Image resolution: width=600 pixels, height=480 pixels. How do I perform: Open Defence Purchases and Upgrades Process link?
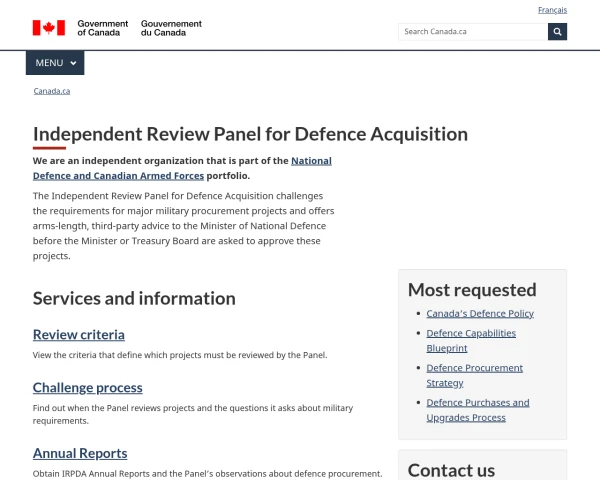478,410
